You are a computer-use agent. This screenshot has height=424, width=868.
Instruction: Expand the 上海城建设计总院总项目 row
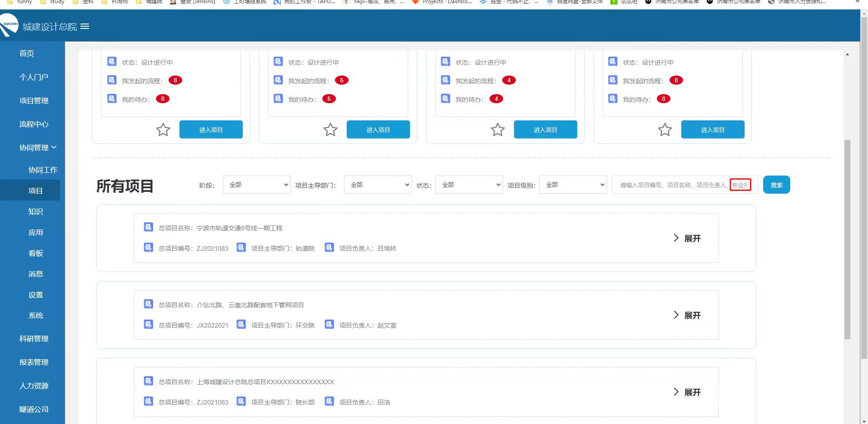point(687,392)
